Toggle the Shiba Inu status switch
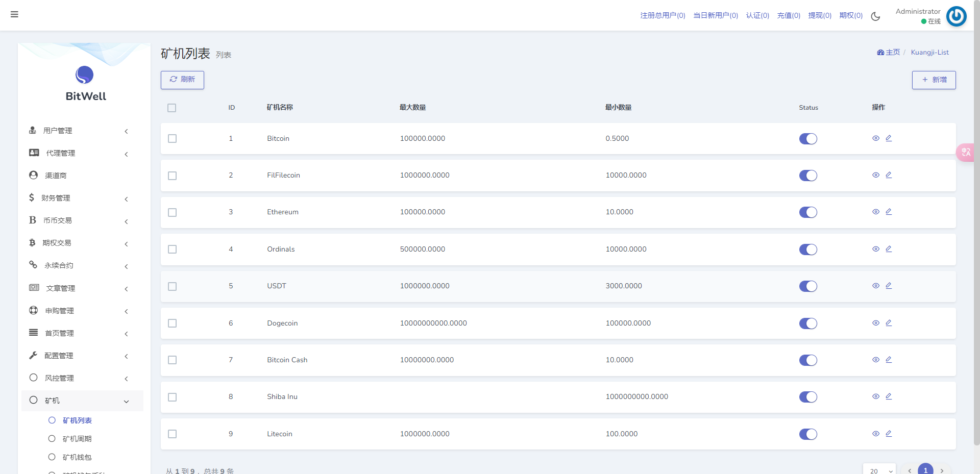Screen dimensions: 980x474 [808, 397]
